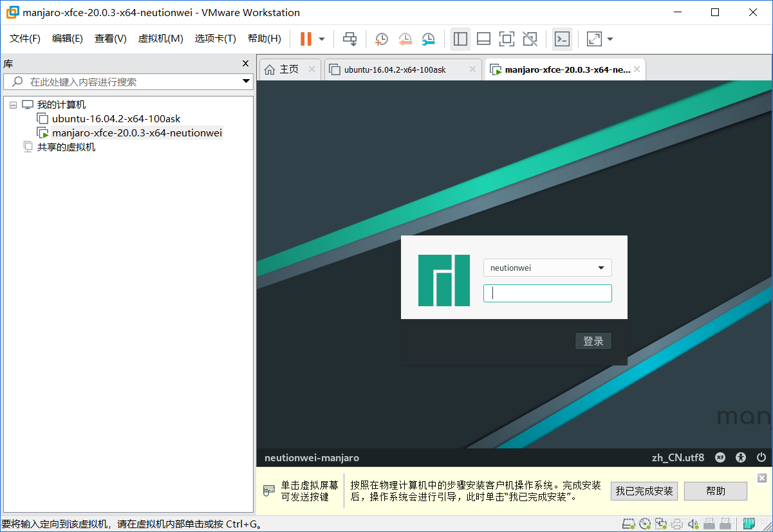Open the 帮助(H) menu
Viewport: 773px width, 532px height.
265,39
